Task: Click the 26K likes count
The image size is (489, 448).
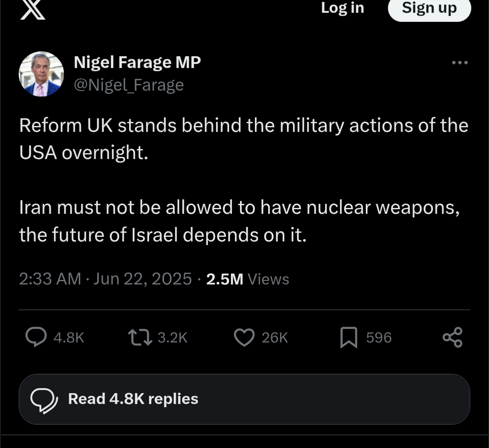Action: pyautogui.click(x=275, y=337)
